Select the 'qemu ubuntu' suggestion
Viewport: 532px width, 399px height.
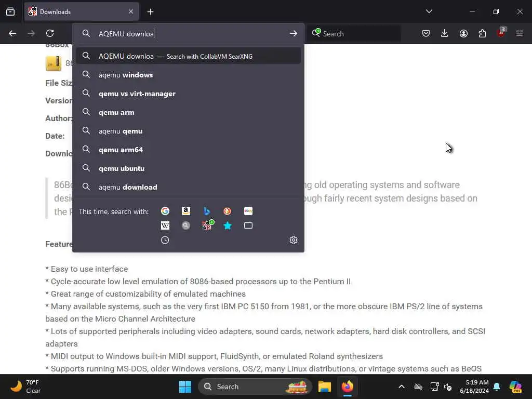188,168
